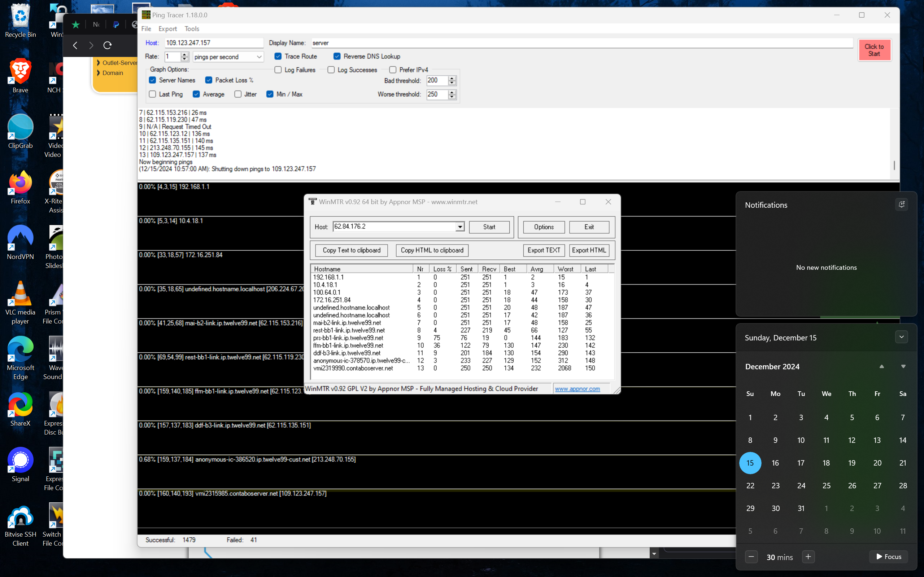Open notification settings icon in Notifications panel

(901, 204)
